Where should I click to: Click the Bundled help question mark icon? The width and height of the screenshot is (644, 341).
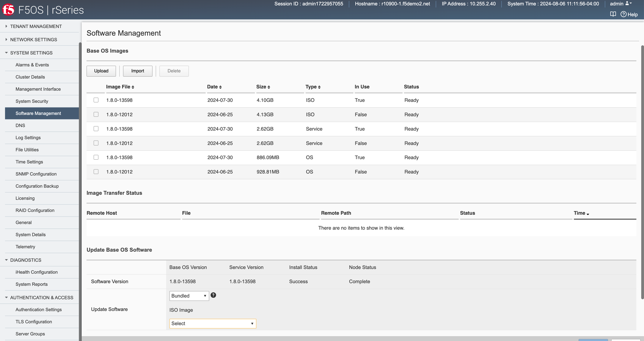click(213, 295)
